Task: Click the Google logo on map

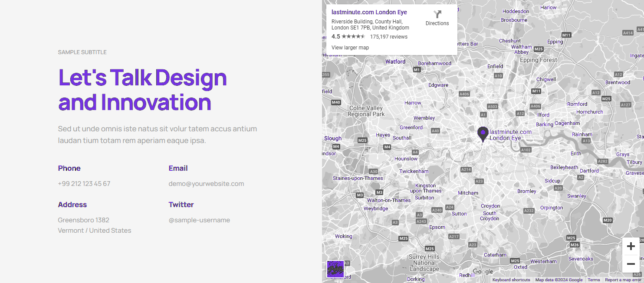Action: [483, 272]
